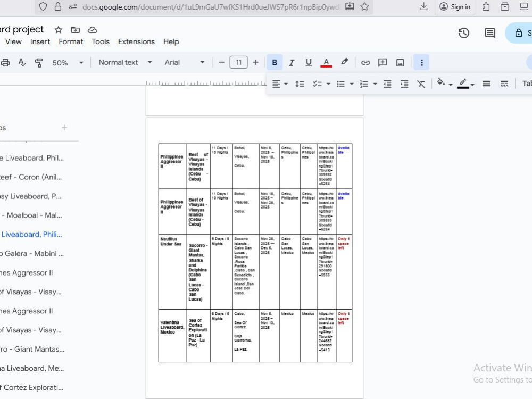Viewport: 532px width, 399px height.
Task: View site security lock info
Action: [57, 6]
